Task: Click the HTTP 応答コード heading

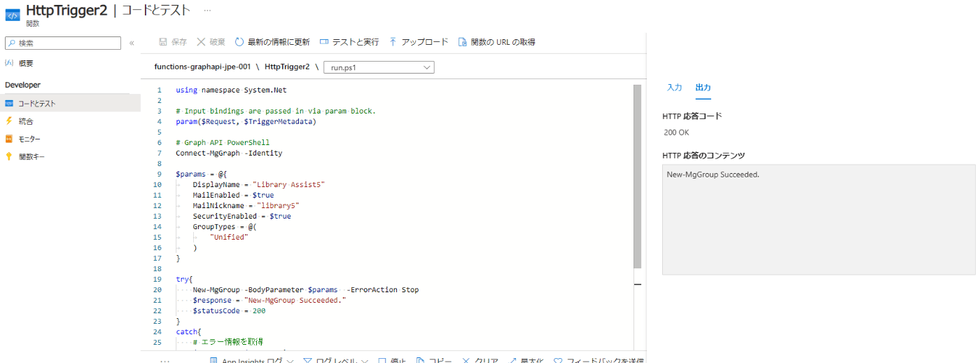Action: pyautogui.click(x=692, y=116)
